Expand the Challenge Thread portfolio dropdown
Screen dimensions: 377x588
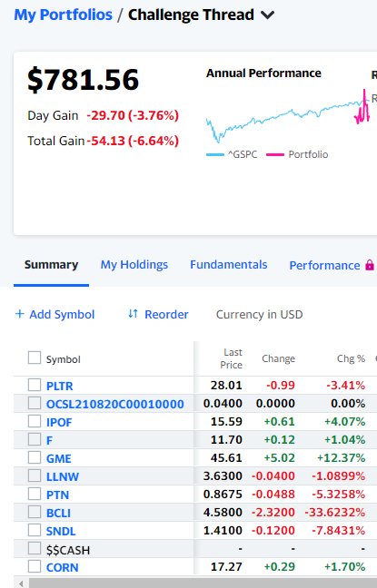(268, 15)
